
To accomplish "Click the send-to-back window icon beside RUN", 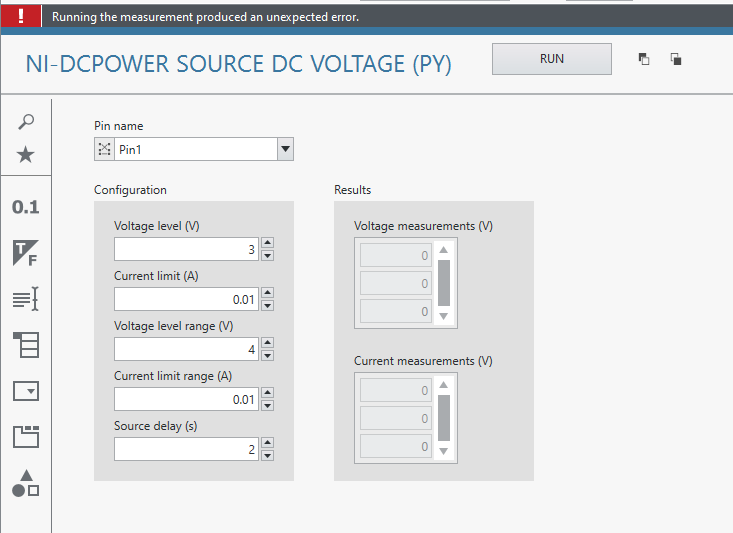I will pos(676,59).
